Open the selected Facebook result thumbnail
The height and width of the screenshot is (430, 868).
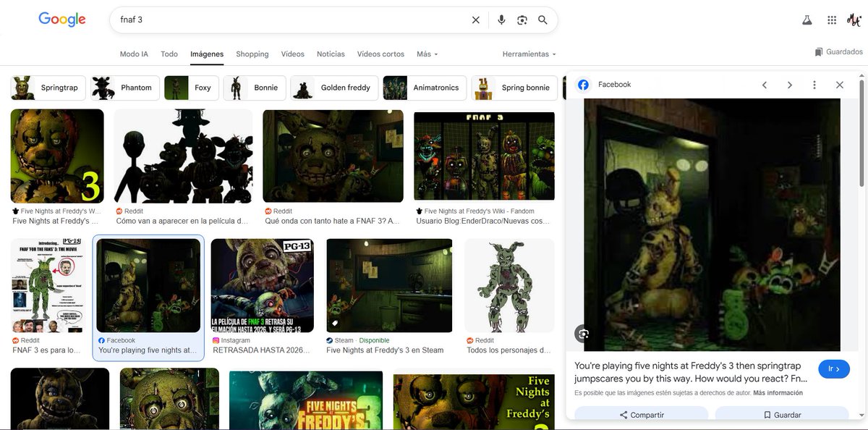tap(148, 285)
